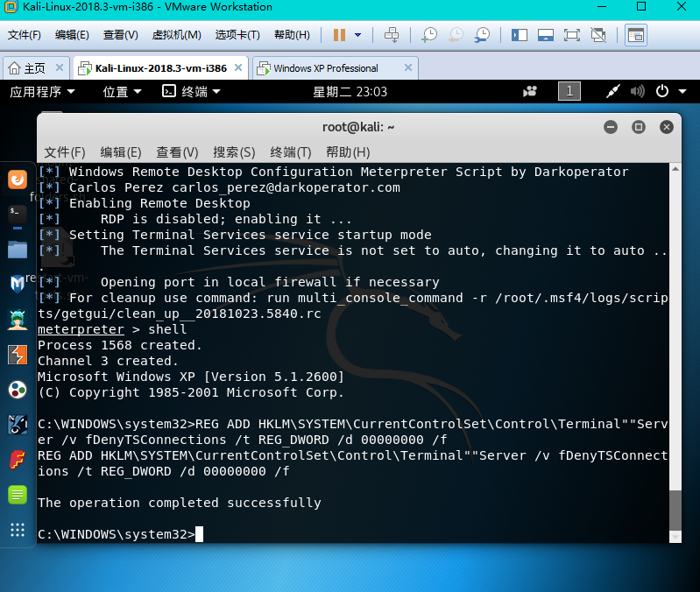
Task: Open terminal 文件(F) menu
Action: point(64,152)
